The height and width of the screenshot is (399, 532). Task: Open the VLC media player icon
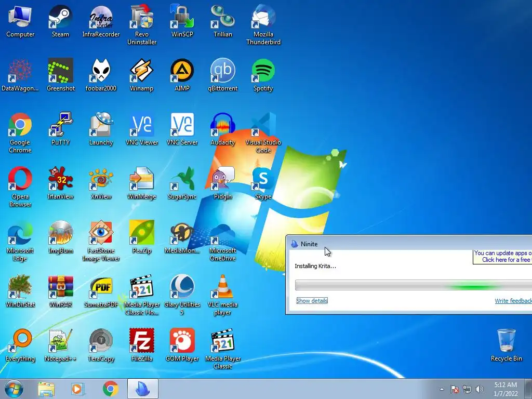tap(222, 295)
